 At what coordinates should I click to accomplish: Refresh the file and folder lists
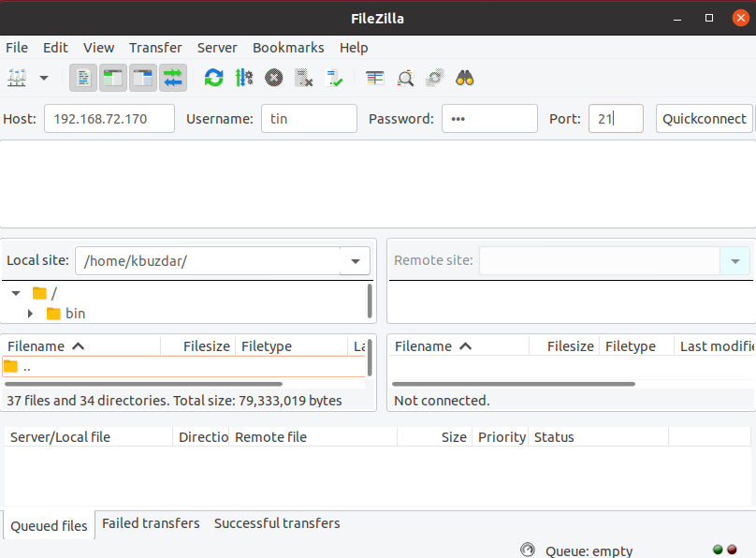click(214, 78)
